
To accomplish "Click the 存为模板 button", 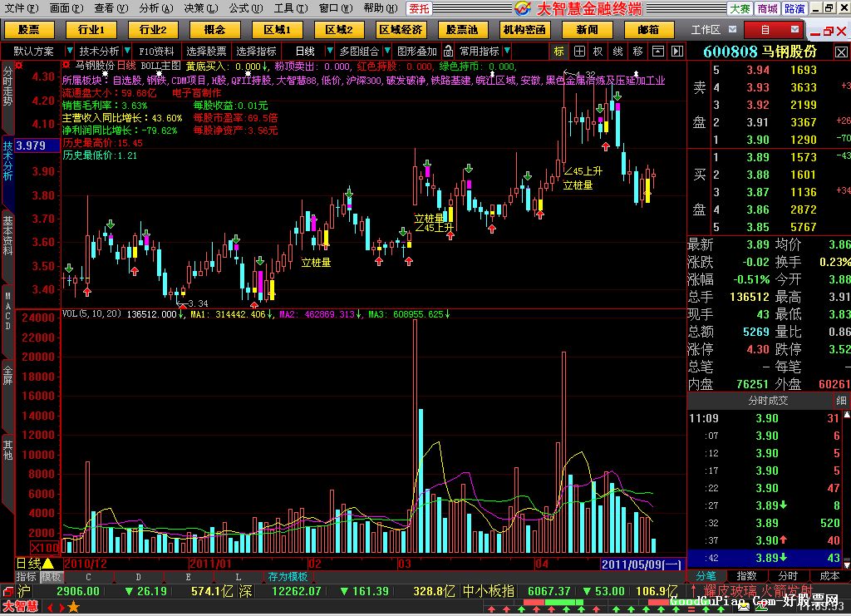I will click(x=288, y=576).
